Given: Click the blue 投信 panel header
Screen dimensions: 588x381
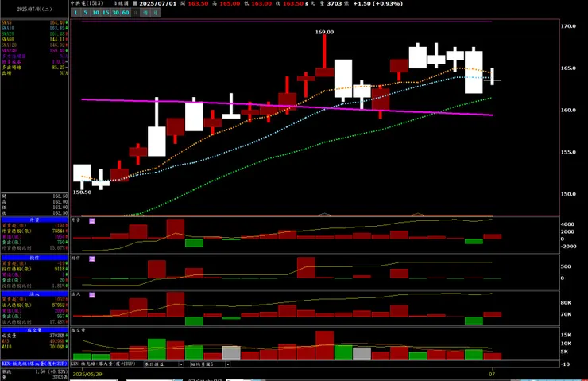Looking at the screenshot, I should (x=34, y=258).
